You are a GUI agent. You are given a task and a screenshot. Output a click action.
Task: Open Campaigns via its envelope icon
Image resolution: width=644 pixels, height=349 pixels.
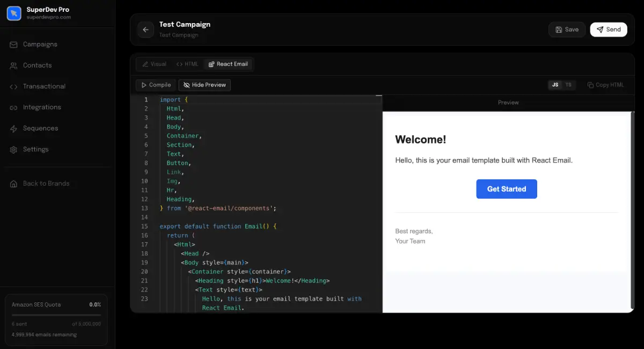click(13, 45)
